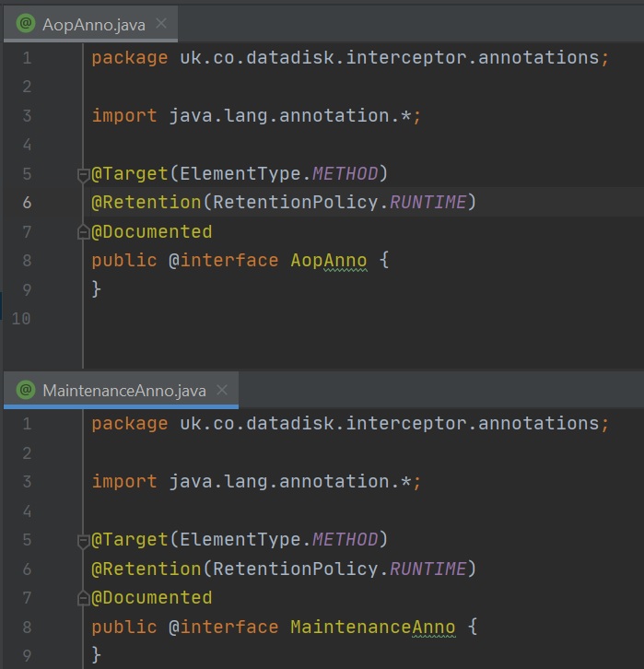Click the MaintenanceAnno interface name identifier
Image resolution: width=644 pixels, height=669 pixels.
[x=373, y=627]
